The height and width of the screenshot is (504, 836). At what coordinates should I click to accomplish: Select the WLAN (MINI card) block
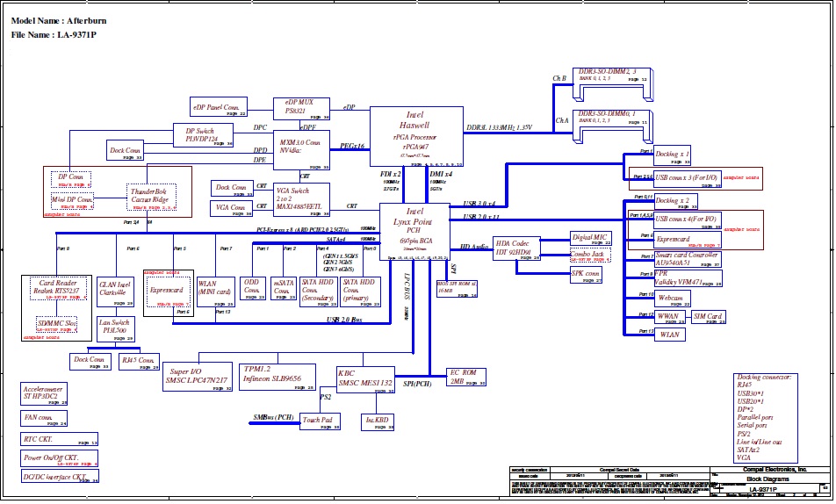point(216,292)
